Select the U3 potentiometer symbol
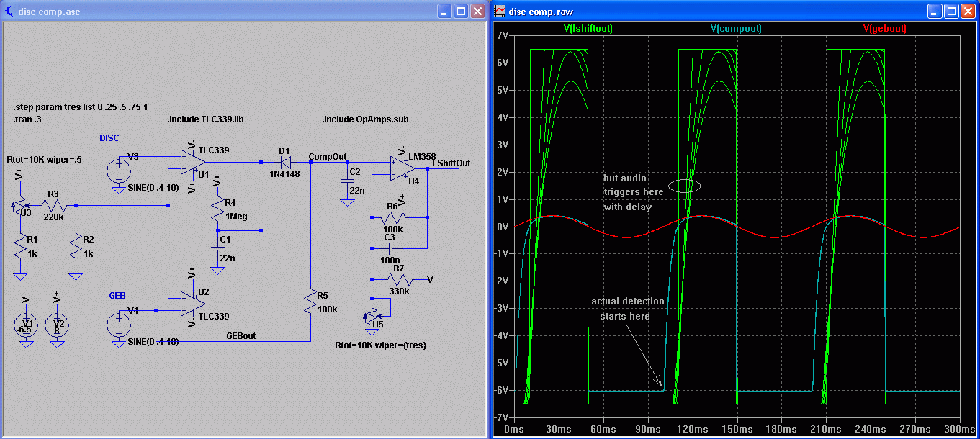This screenshot has width=980, height=439. point(21,205)
